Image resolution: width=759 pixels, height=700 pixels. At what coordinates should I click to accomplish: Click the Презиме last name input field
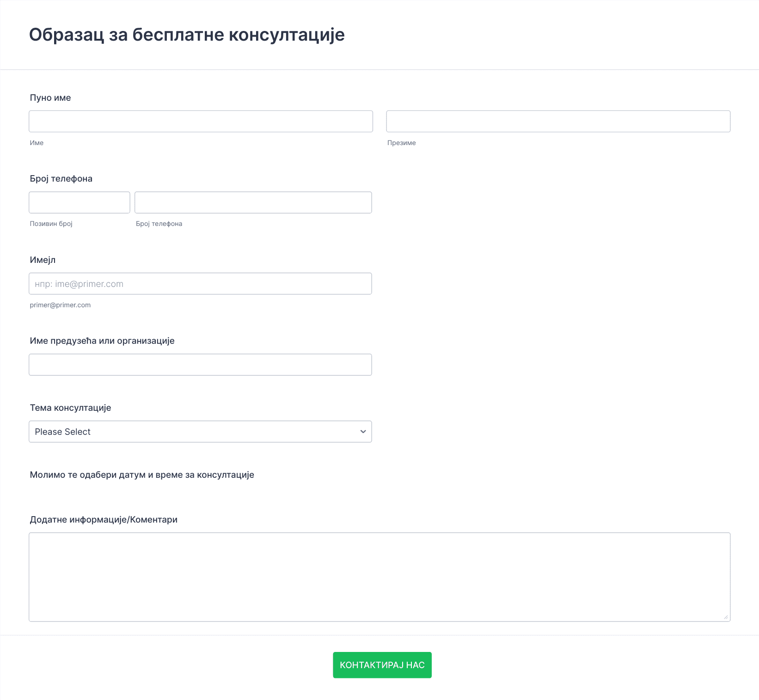(558, 122)
